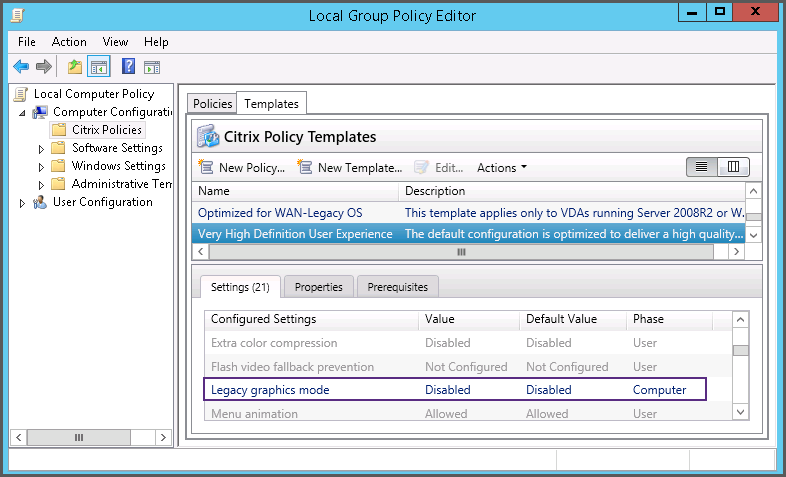Toggle the Show/Hide Action Pane icon
This screenshot has height=477, width=786.
152,67
